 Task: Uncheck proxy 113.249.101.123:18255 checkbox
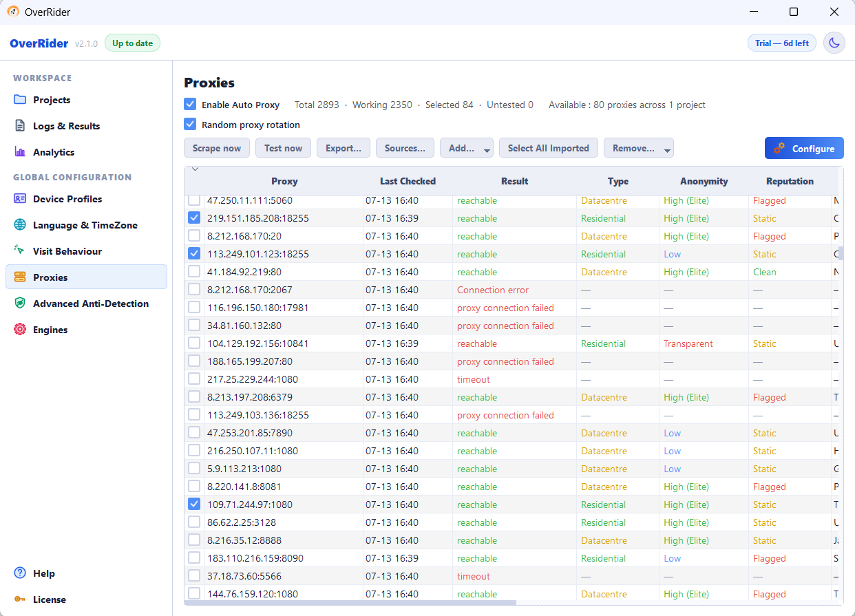[x=194, y=253]
